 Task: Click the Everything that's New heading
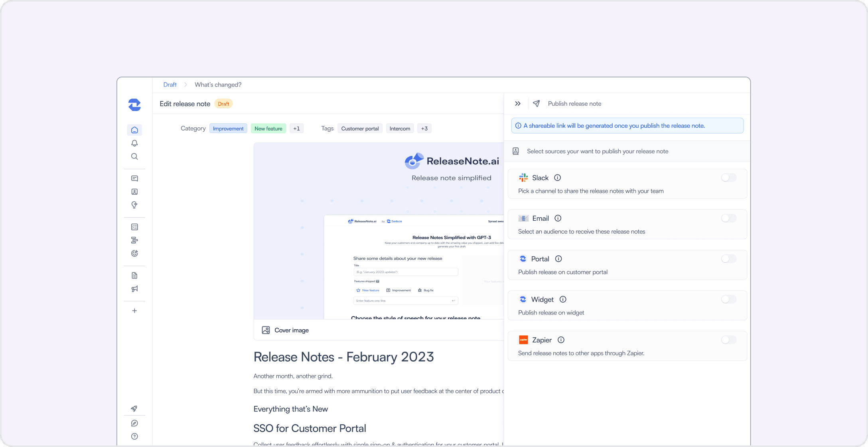coord(290,409)
